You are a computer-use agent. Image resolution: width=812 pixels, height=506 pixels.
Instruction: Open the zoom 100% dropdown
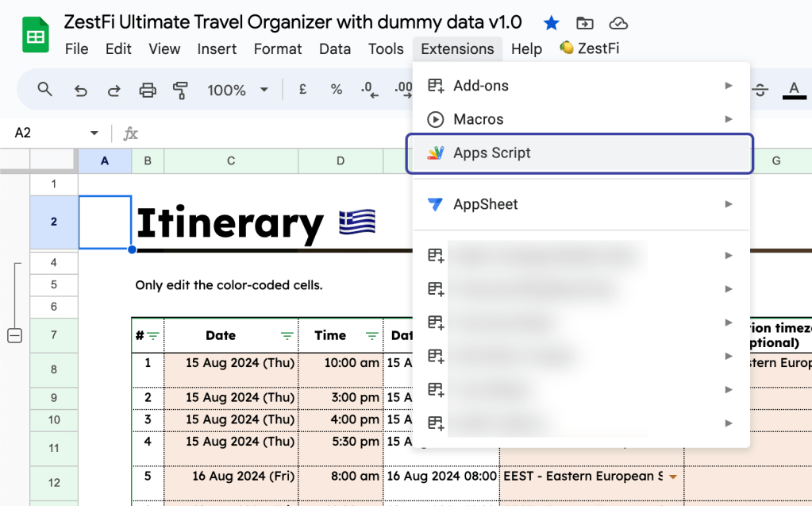point(237,90)
